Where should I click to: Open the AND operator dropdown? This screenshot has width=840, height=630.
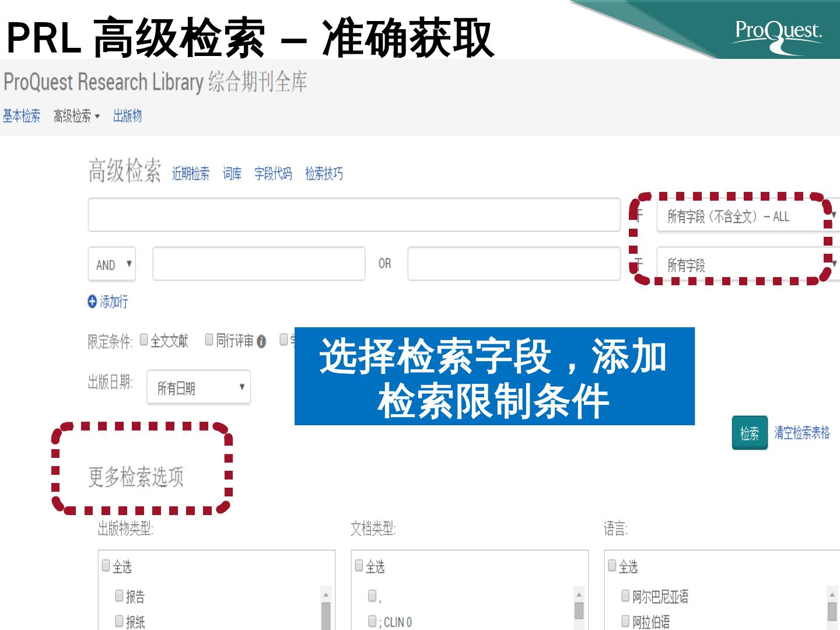(112, 264)
